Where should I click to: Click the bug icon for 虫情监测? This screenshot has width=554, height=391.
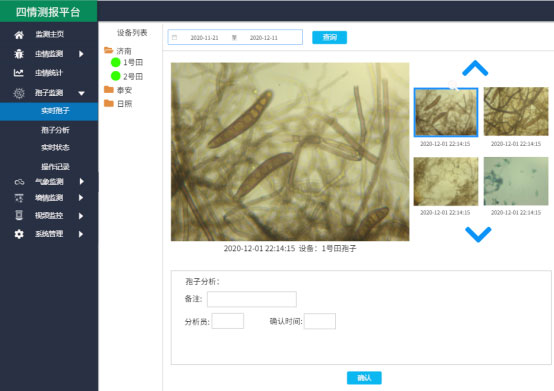click(19, 54)
